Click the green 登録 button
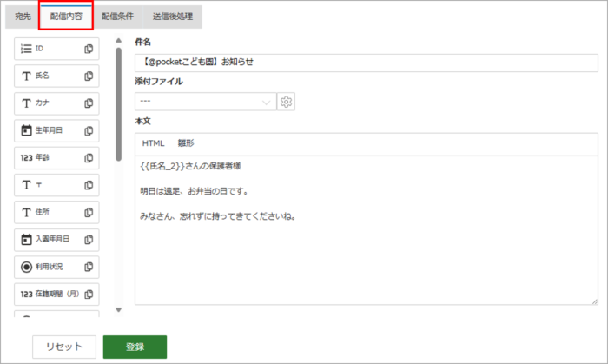The width and height of the screenshot is (608, 364). (135, 347)
